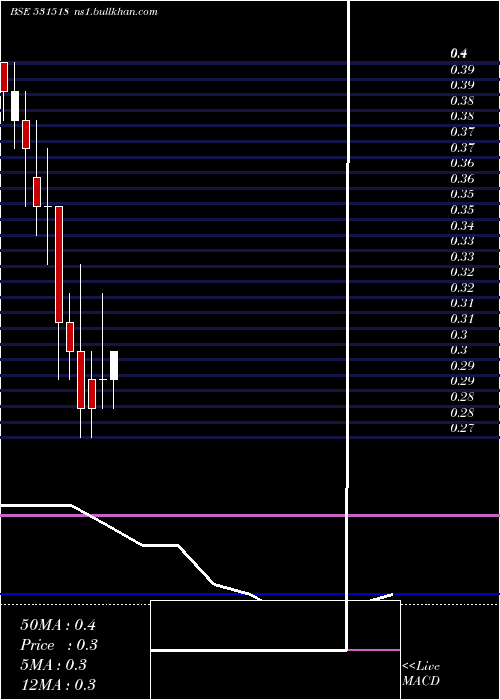This screenshot has width=500, height=700.
Task: Select the 12MA : 0.3 readout
Action: 58,685
